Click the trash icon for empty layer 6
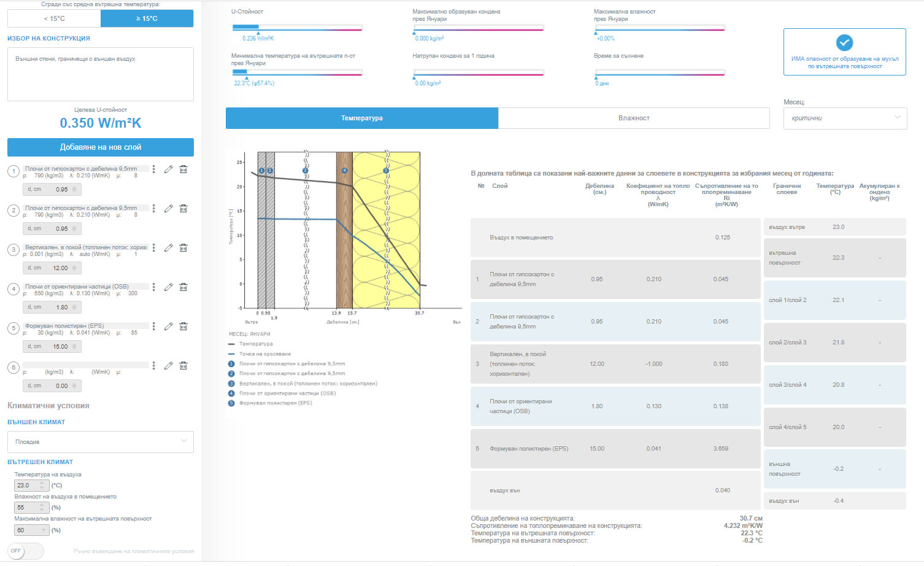Viewport: 924px width, 566px height. click(x=183, y=366)
